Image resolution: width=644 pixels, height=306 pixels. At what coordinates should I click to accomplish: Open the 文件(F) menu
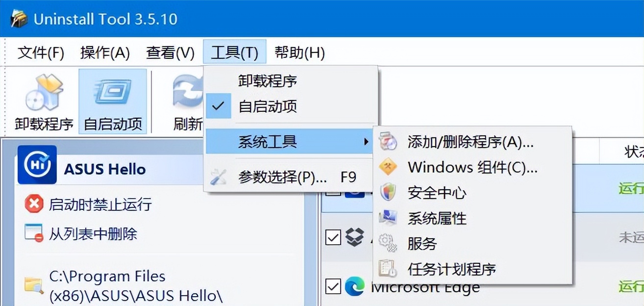[41, 52]
